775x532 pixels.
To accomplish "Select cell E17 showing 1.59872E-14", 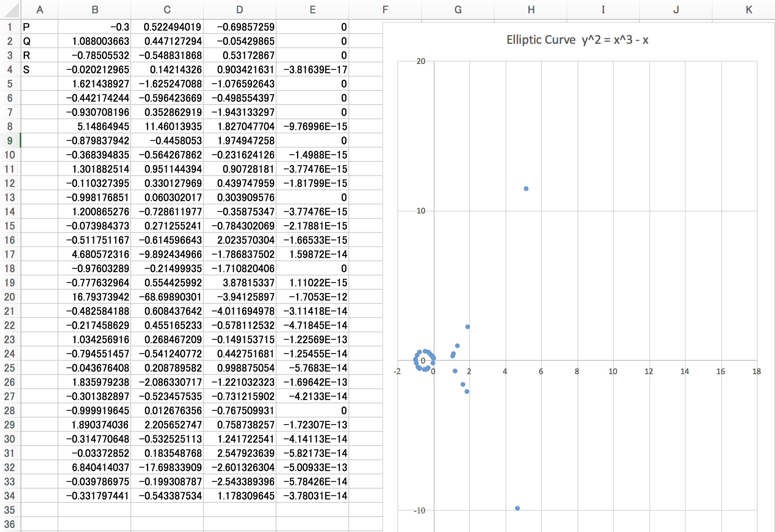I will point(312,254).
